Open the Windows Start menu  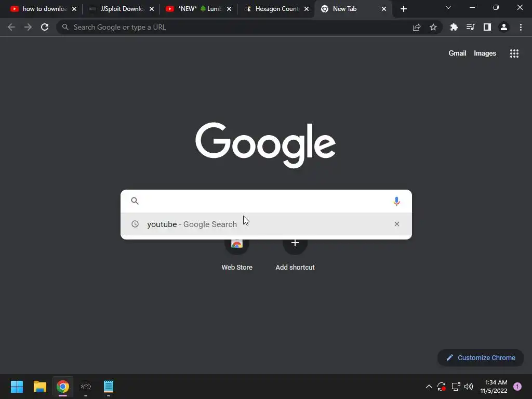pos(17,387)
